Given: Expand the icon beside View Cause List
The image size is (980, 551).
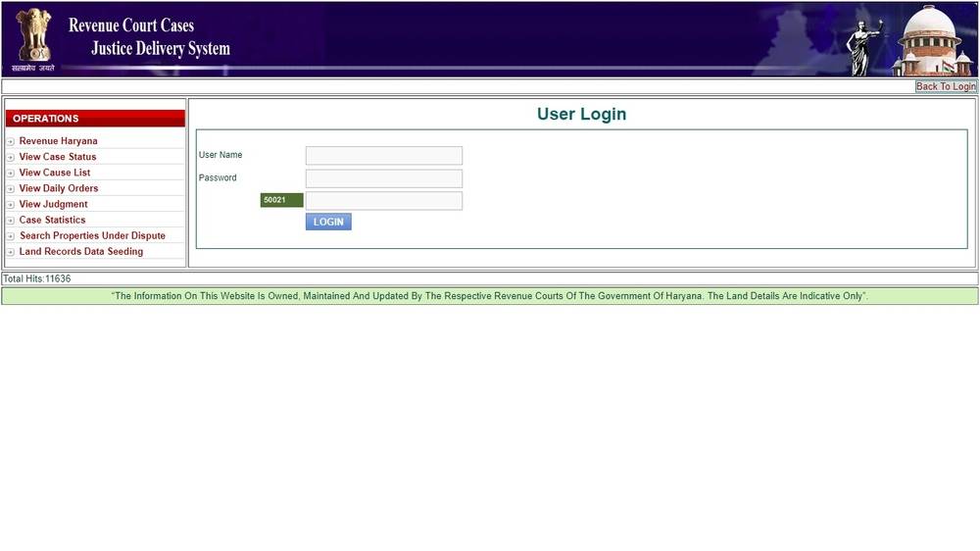Looking at the screenshot, I should [x=11, y=174].
